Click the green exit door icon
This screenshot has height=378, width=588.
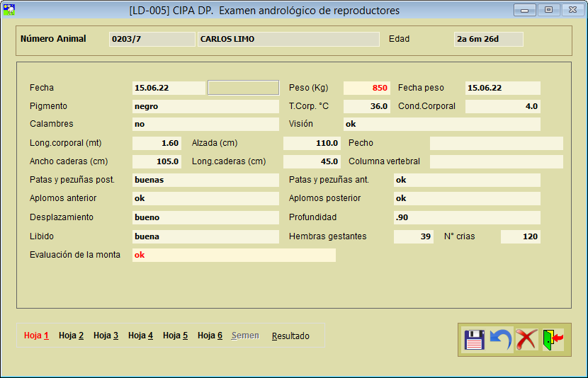(553, 340)
